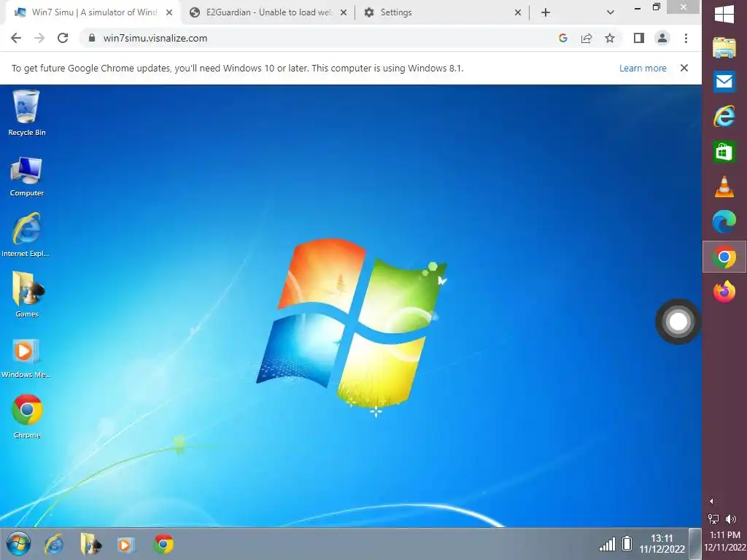This screenshot has width=747, height=560.
Task: Dismiss the Chrome update notice
Action: click(684, 68)
